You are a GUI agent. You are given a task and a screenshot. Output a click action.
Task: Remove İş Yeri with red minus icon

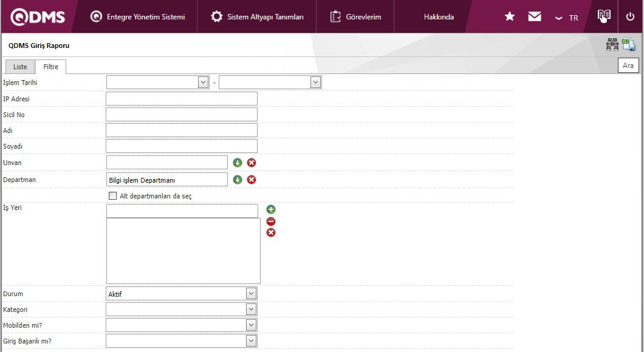tap(271, 222)
